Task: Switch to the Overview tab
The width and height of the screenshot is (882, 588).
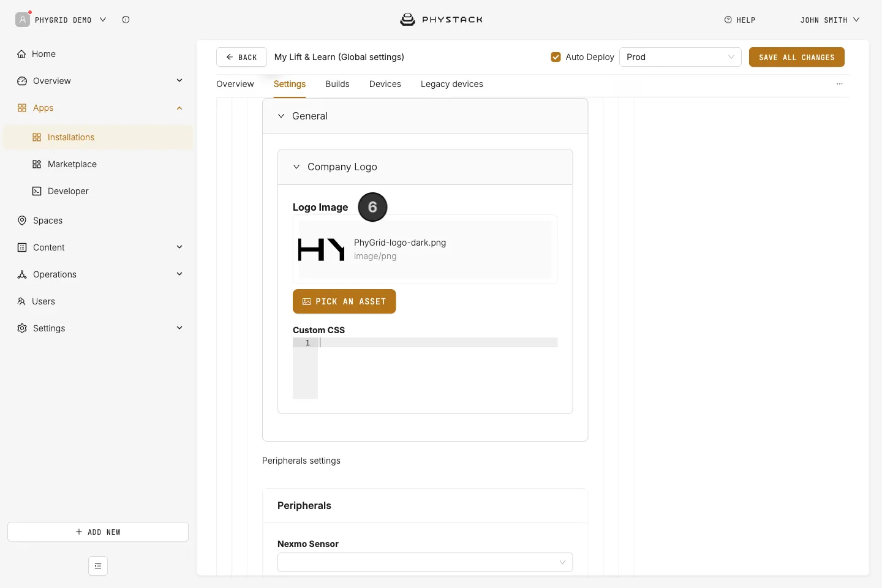Action: coord(235,84)
